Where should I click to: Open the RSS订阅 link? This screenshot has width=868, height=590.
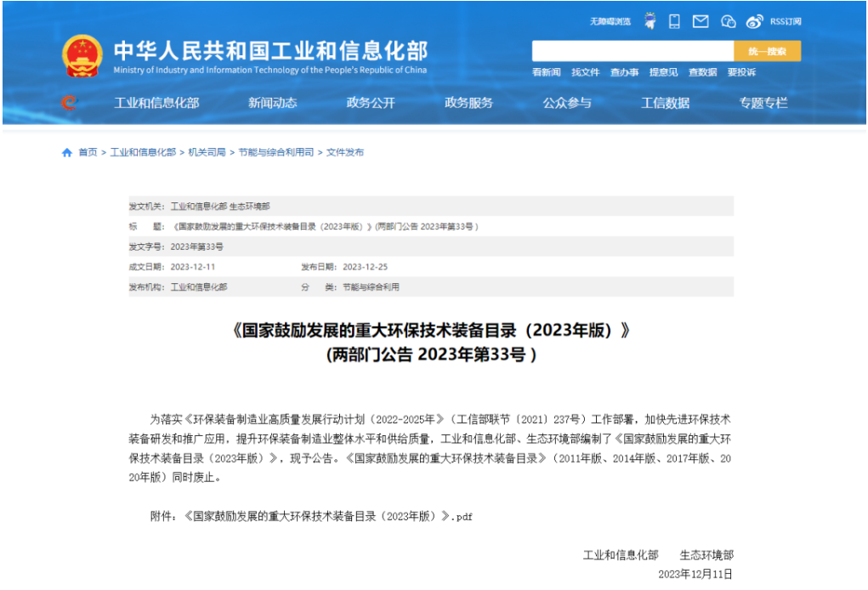tap(786, 21)
